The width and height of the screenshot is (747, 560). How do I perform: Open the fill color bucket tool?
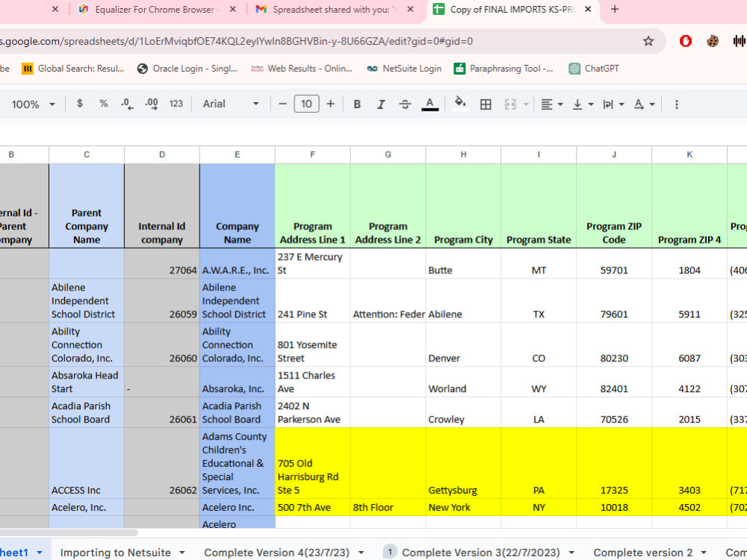(459, 104)
